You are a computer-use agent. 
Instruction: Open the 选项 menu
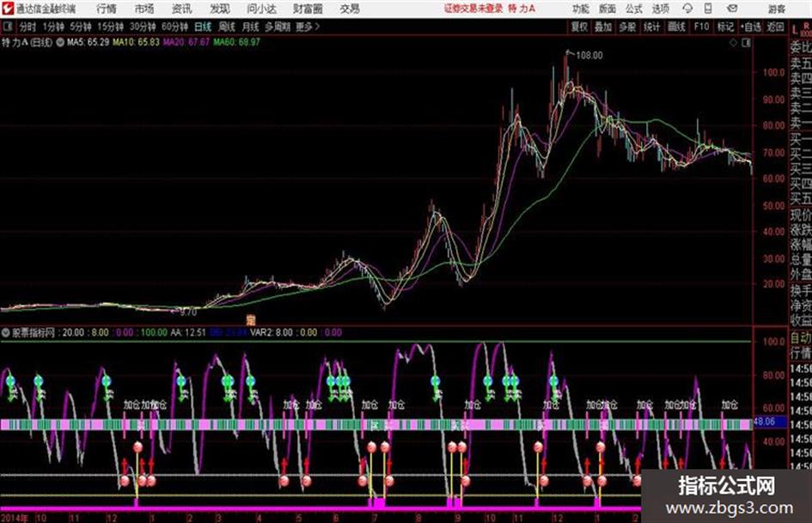660,9
